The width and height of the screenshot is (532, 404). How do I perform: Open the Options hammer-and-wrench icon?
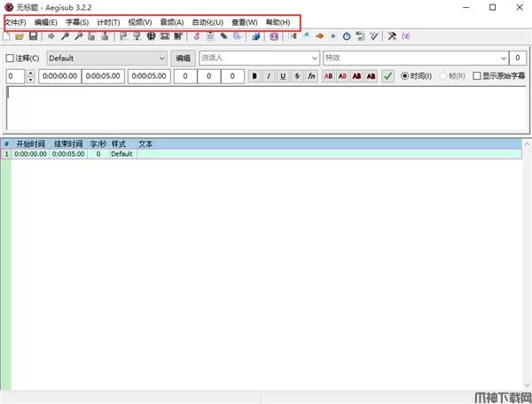point(392,36)
